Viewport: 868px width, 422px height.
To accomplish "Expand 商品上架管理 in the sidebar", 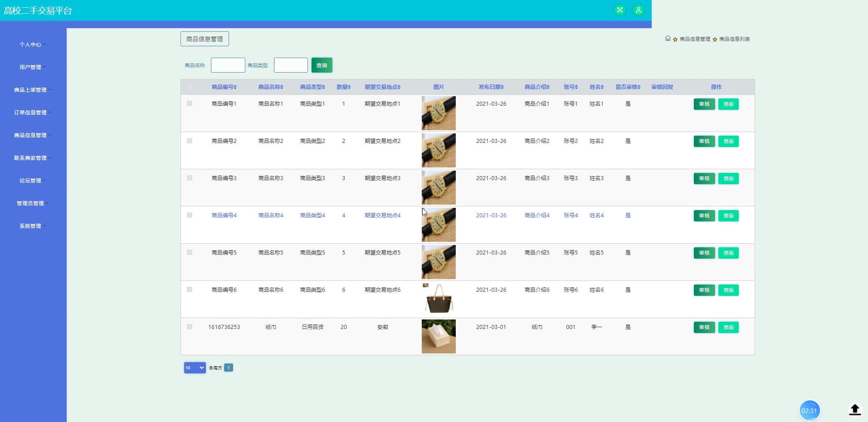I will pyautogui.click(x=30, y=90).
